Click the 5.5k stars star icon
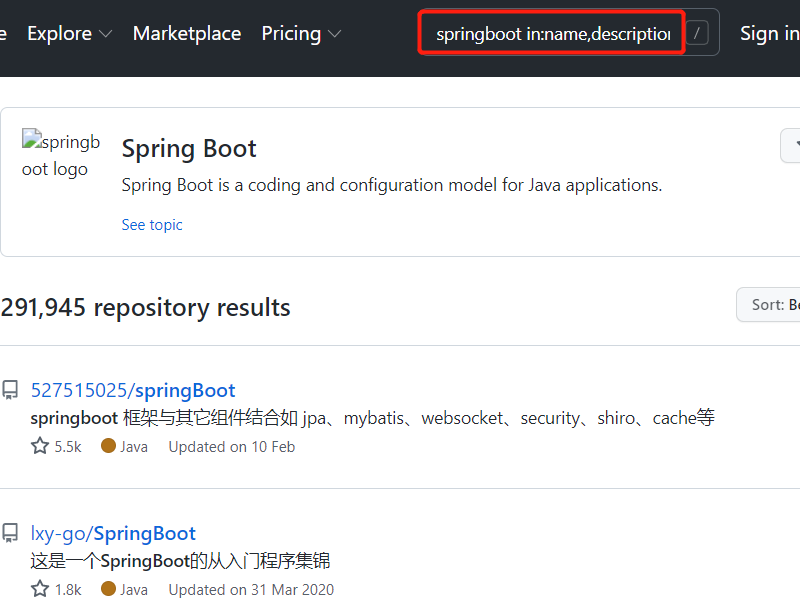This screenshot has width=800, height=612. (40, 446)
